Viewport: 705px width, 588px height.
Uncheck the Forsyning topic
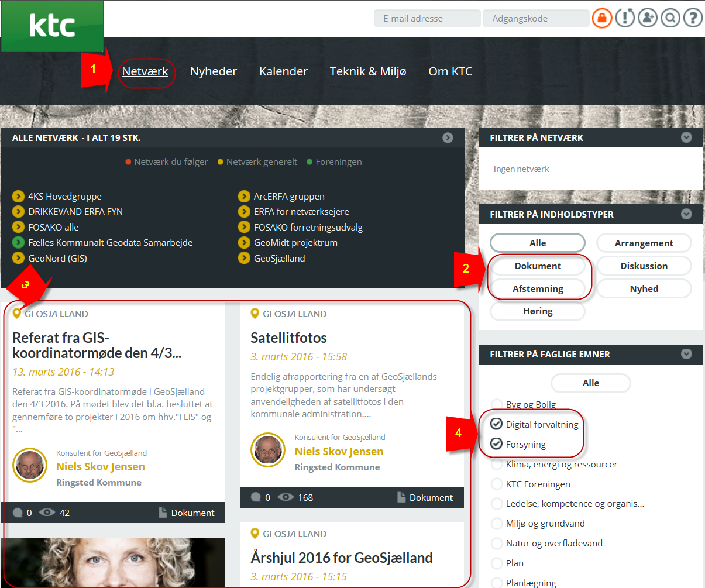(497, 444)
